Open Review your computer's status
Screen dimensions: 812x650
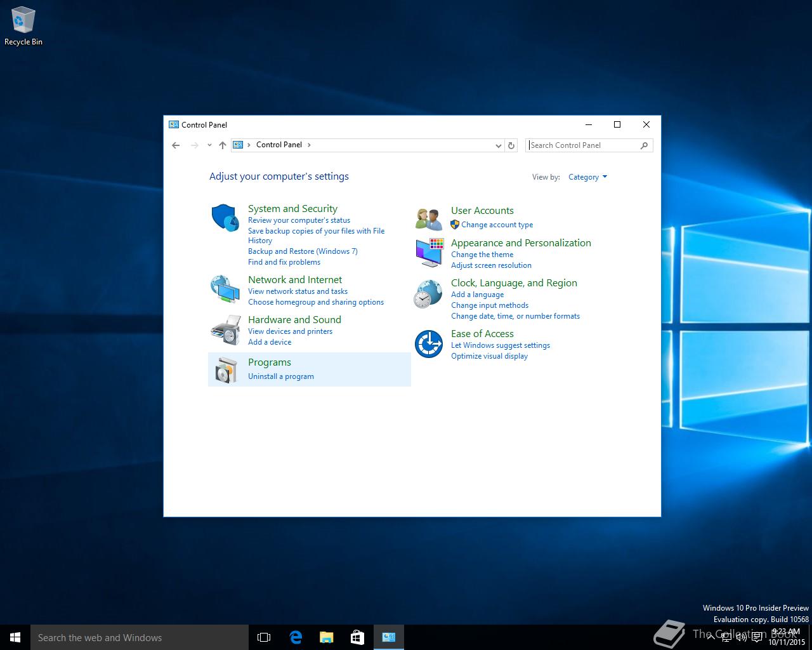(299, 220)
